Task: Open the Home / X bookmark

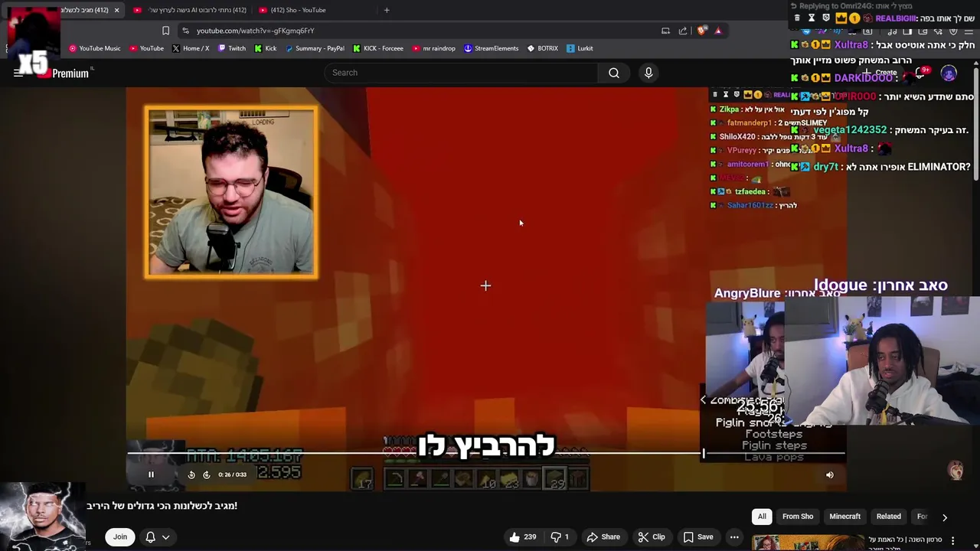Action: tap(191, 48)
